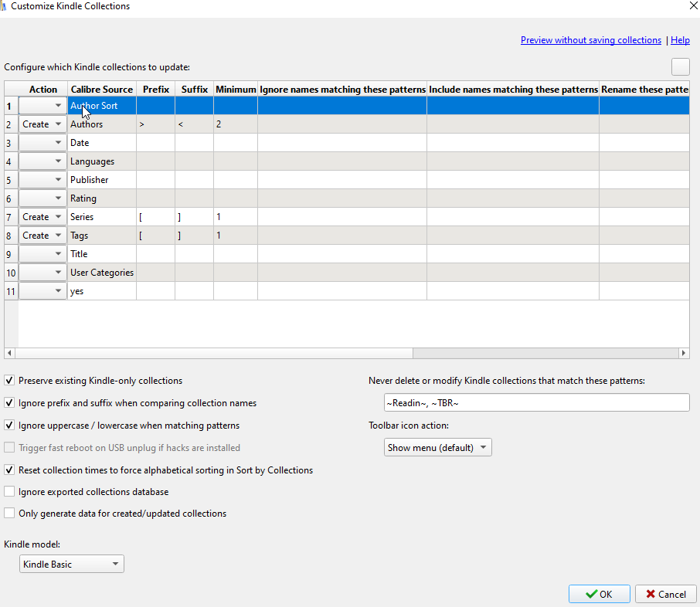Open Action dropdown for Series row
This screenshot has width=700, height=607.
(x=42, y=217)
